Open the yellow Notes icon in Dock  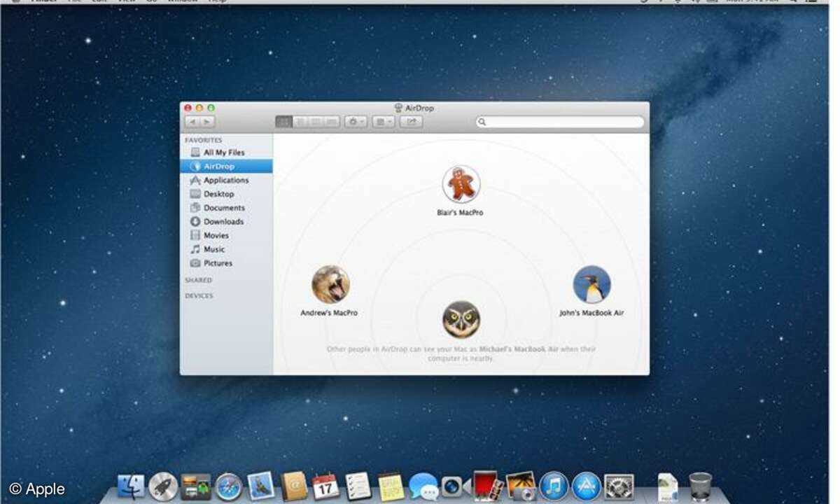coord(391,486)
